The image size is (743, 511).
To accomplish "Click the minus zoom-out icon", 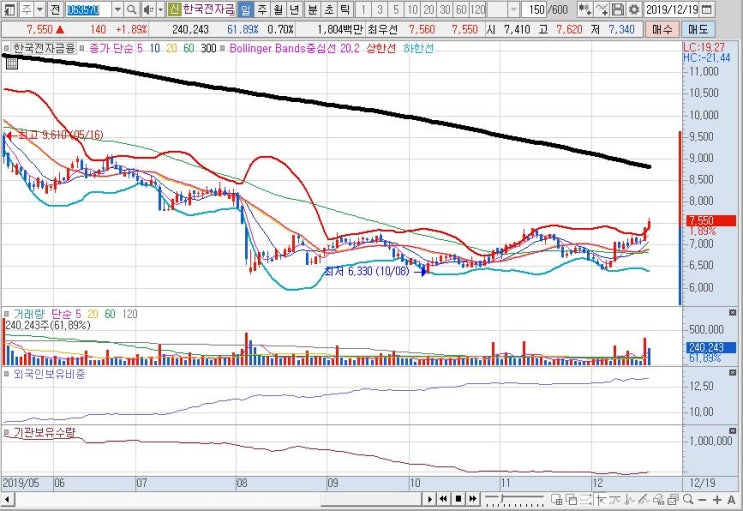I will click(x=702, y=500).
